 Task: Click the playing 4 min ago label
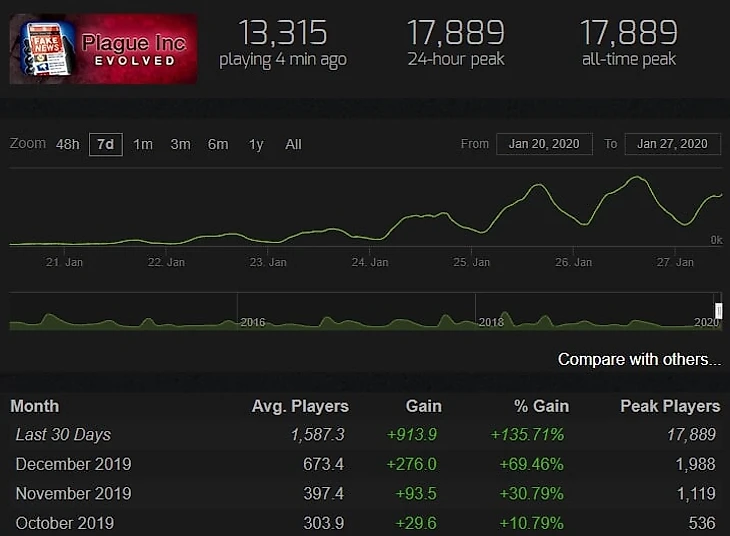coord(283,60)
